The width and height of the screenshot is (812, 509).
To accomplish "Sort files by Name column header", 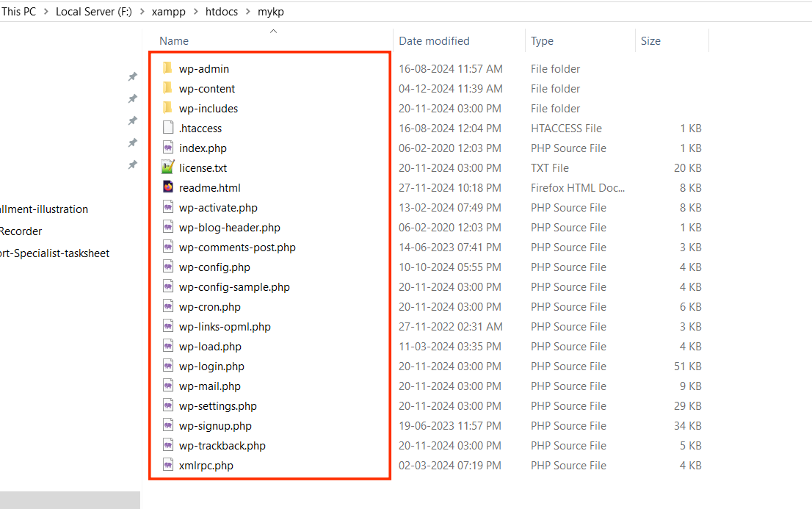I will click(174, 41).
